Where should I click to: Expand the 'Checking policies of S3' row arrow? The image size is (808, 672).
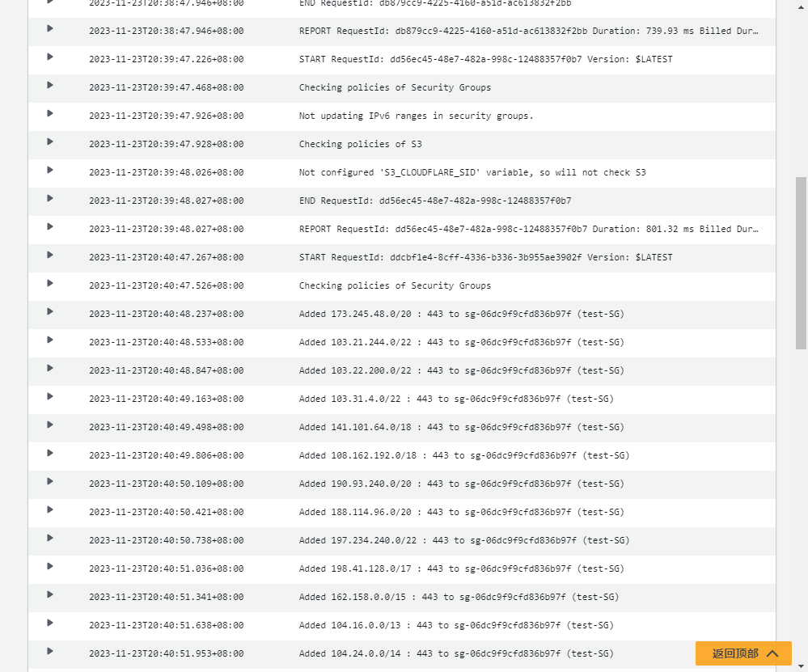[x=50, y=142]
